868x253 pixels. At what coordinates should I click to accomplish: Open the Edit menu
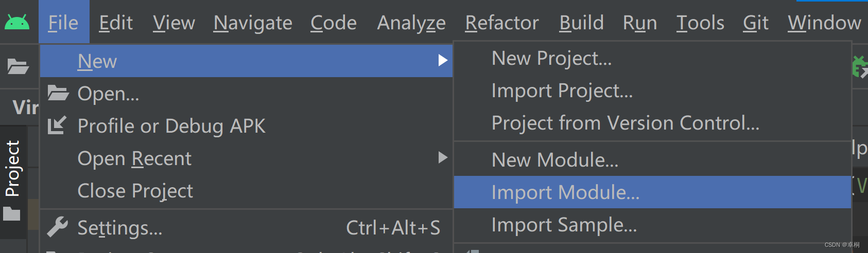[116, 23]
